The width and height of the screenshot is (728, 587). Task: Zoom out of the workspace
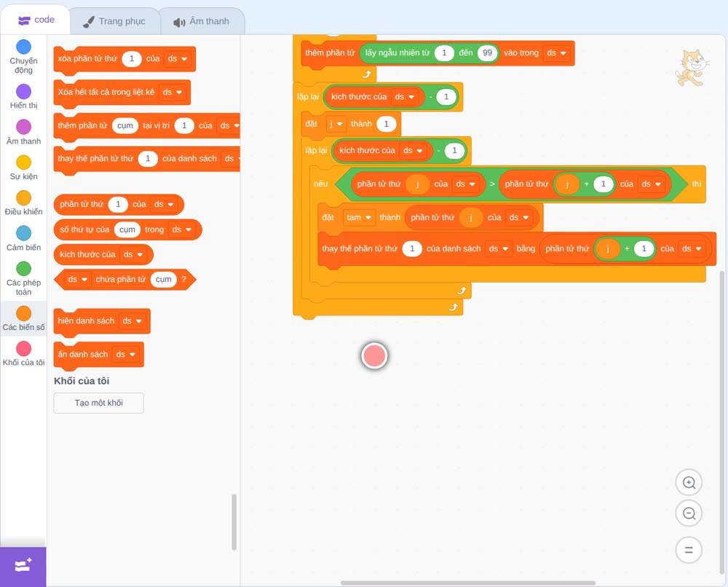coord(689,513)
